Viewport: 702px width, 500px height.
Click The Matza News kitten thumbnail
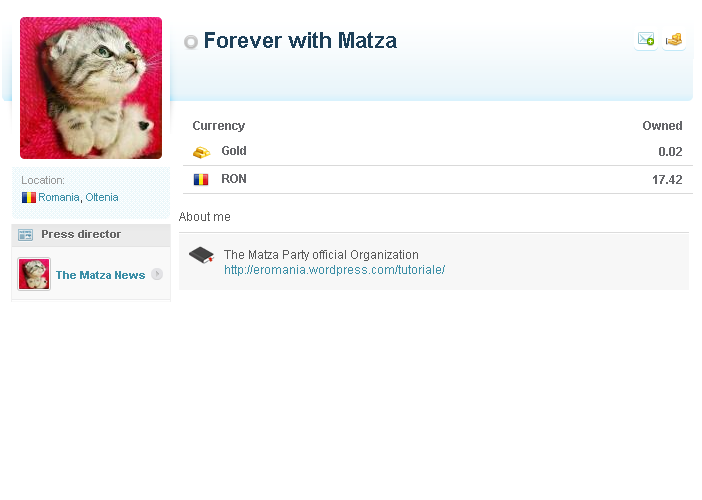coord(34,274)
